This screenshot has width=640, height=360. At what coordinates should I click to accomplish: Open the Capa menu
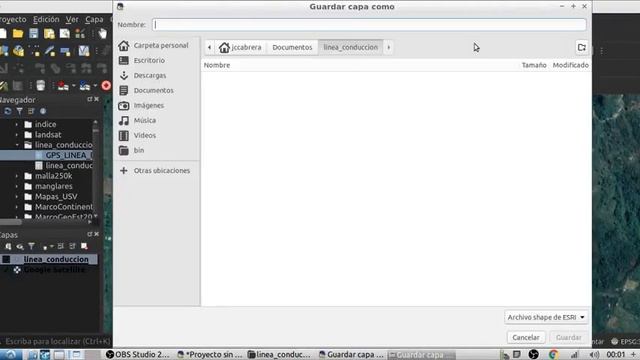94,19
